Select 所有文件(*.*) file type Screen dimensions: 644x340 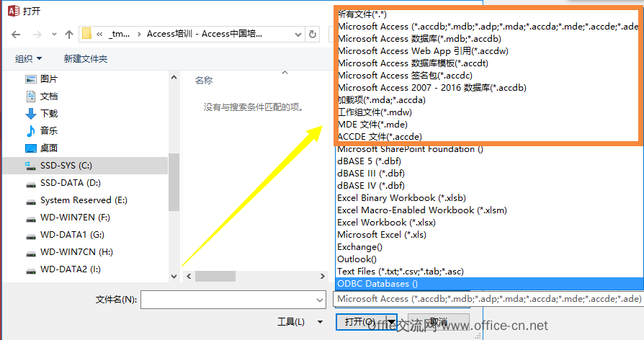pos(490,14)
